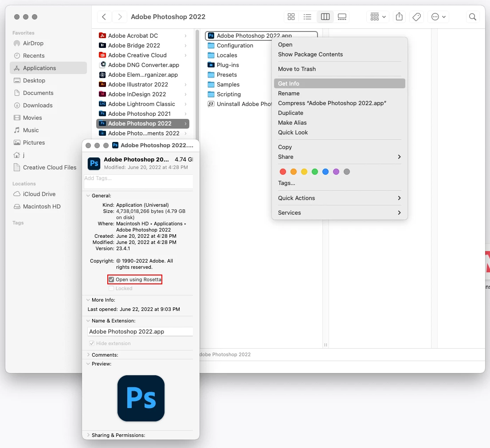Apply the red tag color
The height and width of the screenshot is (448, 490).
point(283,172)
